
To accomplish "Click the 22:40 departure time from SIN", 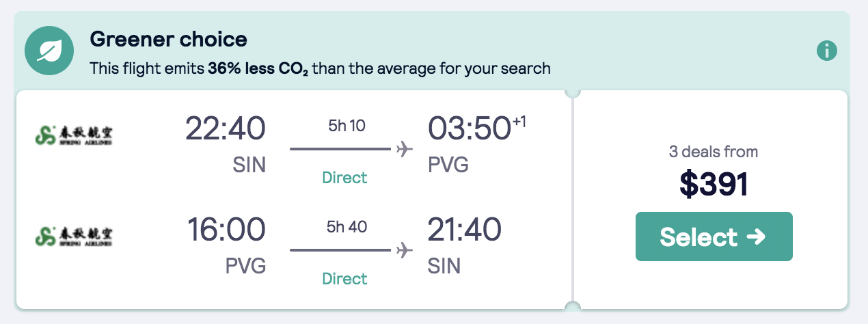I will point(225,129).
